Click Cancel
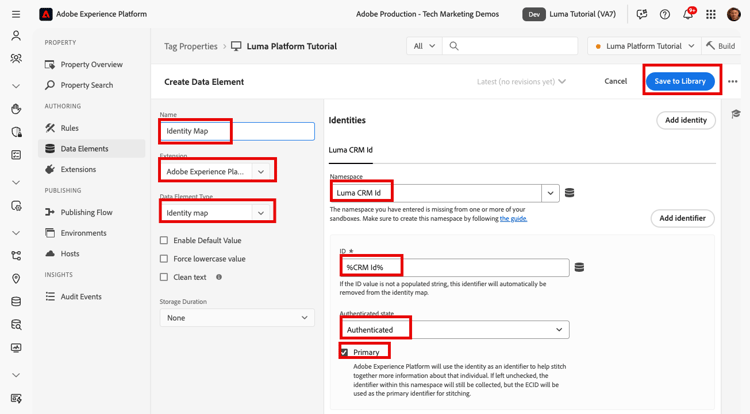 [x=615, y=81]
